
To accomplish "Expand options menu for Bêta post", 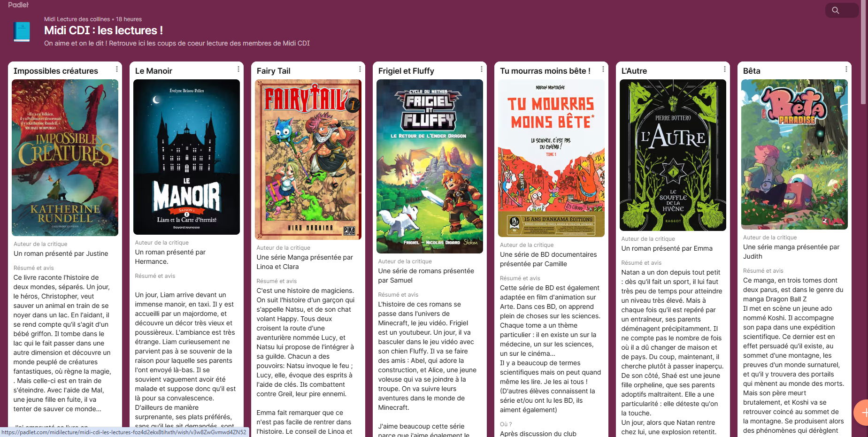I will (x=846, y=69).
